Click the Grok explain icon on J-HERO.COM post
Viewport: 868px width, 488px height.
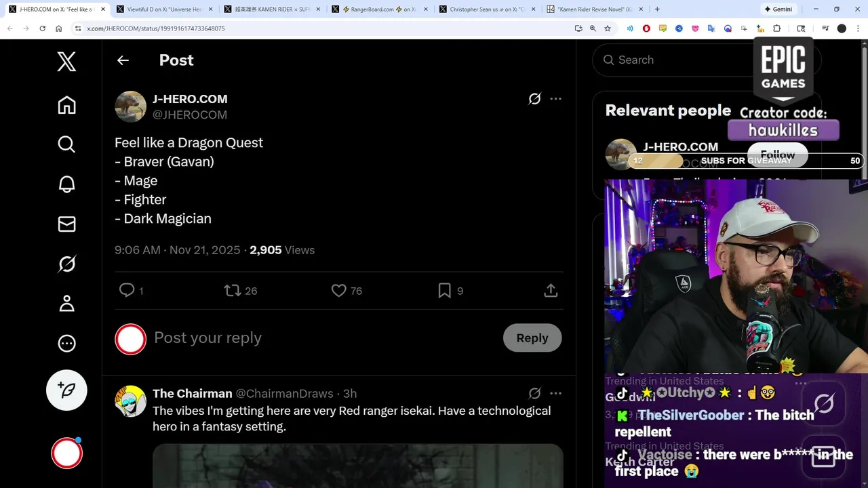[534, 99]
